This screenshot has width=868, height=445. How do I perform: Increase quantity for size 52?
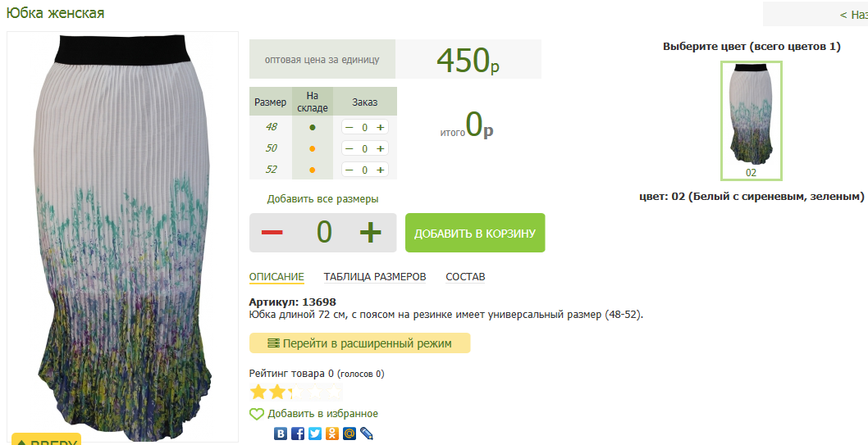380,170
